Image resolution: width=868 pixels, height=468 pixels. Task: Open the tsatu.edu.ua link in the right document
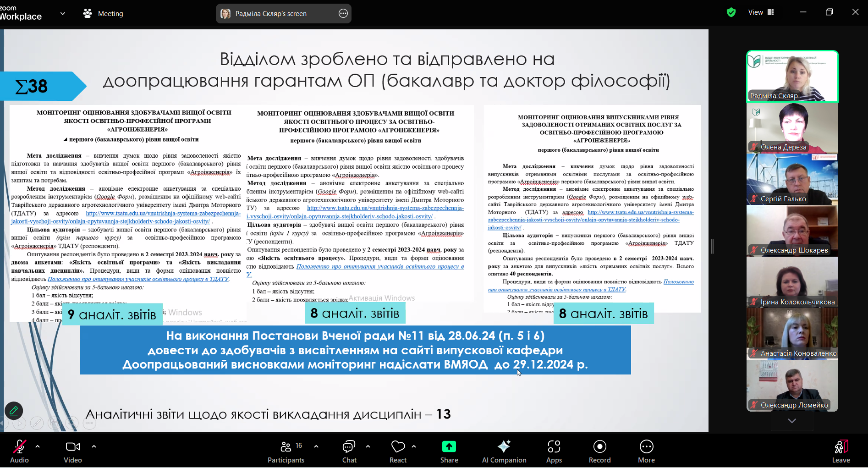591,220
